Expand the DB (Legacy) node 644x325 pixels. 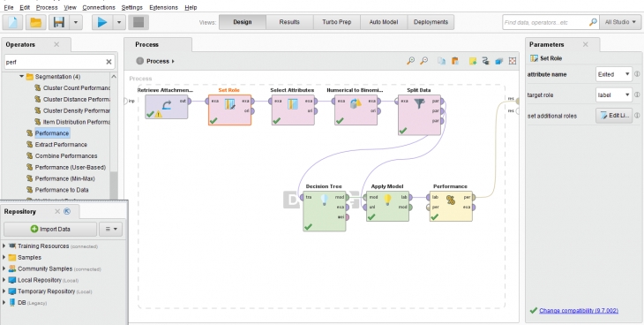[x=4, y=303]
